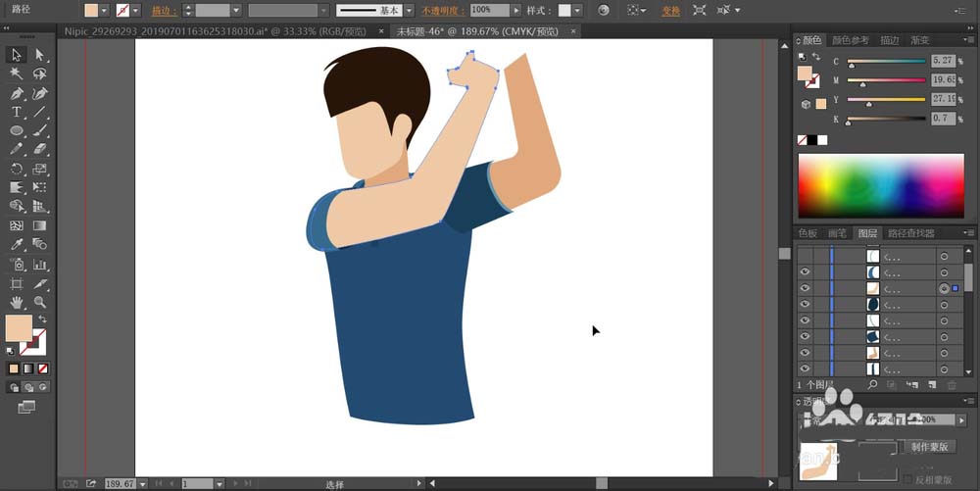The height and width of the screenshot is (491, 980).
Task: Hide the selected light arm path layer
Action: (805, 288)
